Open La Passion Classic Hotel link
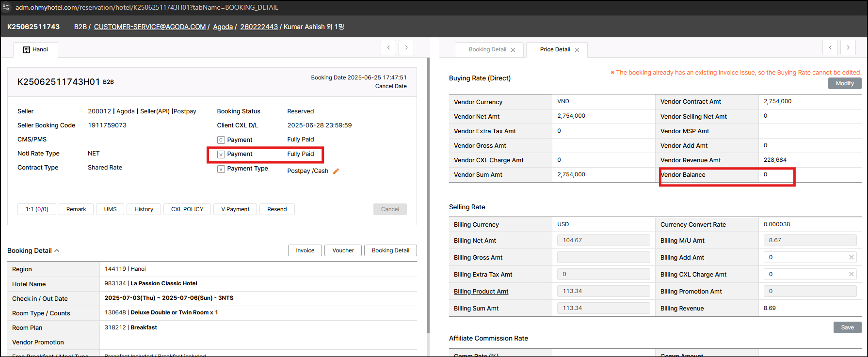This screenshot has width=868, height=357. 164,283
